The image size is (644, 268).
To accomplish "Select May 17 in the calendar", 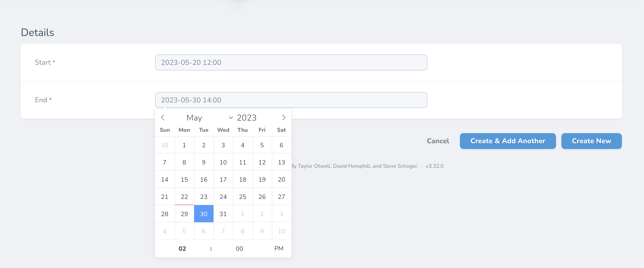I will (x=223, y=179).
